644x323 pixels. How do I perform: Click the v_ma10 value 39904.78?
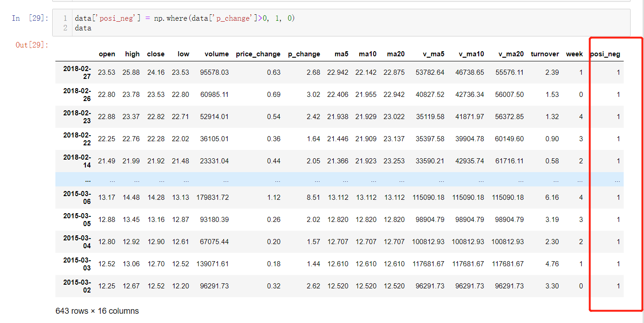[470, 139]
